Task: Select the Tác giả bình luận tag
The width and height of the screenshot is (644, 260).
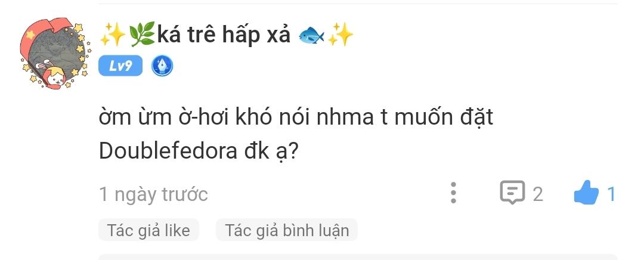Action: (x=287, y=230)
